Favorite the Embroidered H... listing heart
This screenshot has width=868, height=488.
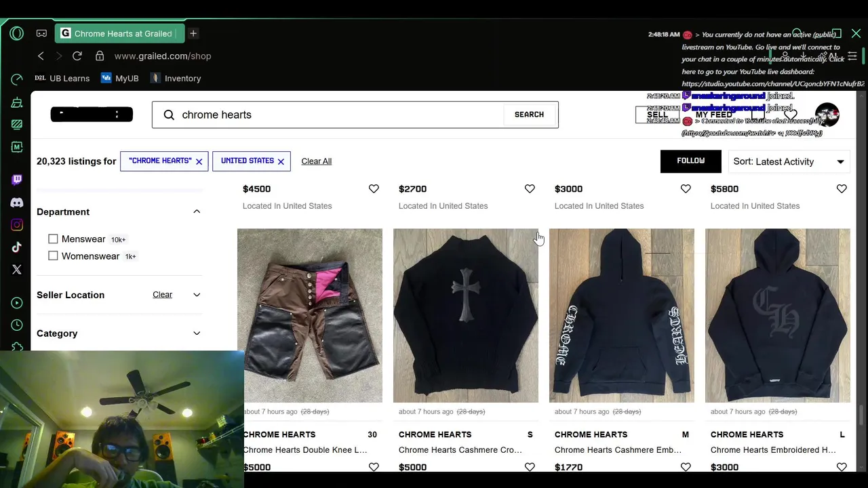[x=842, y=467]
